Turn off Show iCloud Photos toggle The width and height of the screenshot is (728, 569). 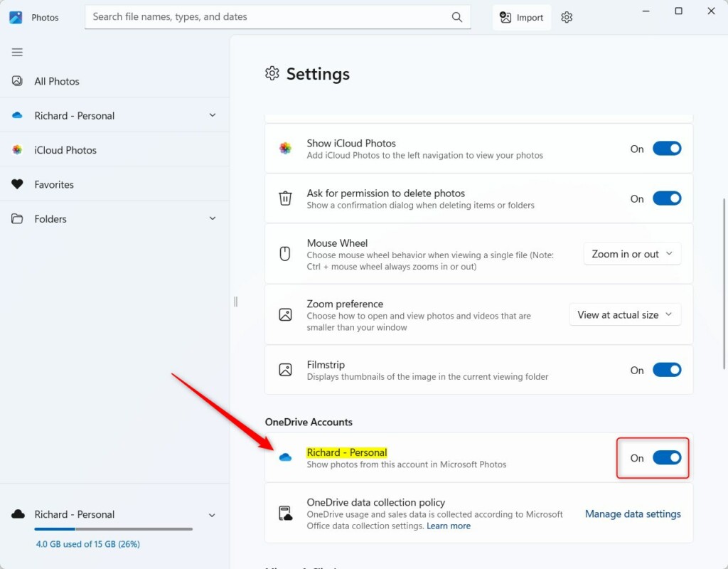coord(667,149)
